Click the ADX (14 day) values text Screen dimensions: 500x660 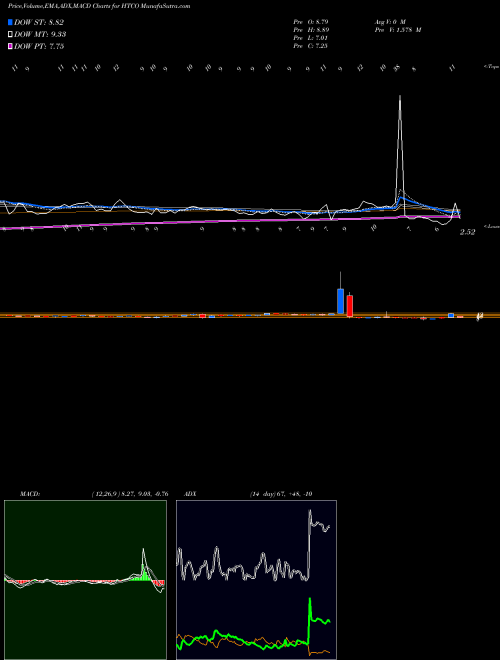click(x=281, y=494)
